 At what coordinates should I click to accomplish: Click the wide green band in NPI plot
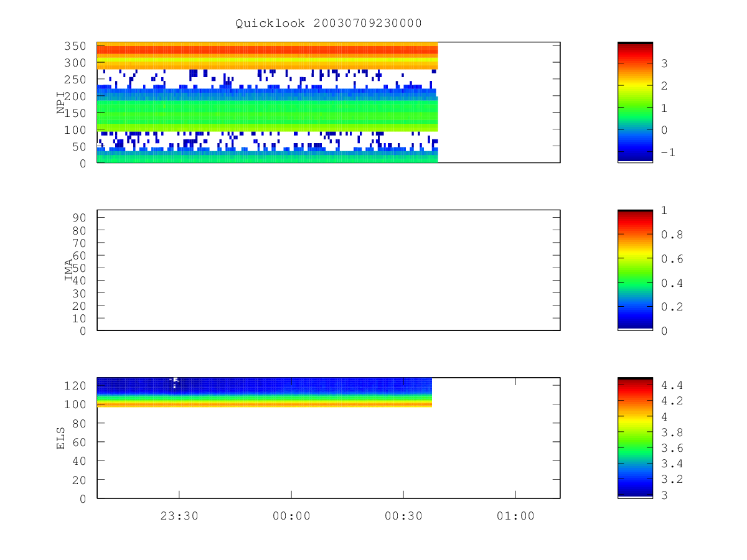(x=268, y=116)
